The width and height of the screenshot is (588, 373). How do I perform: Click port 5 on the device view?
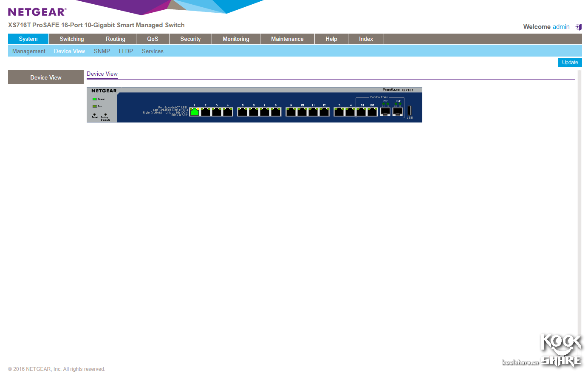[x=243, y=112]
